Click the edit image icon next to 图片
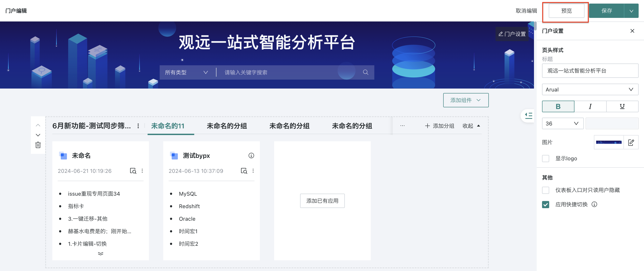 click(631, 142)
